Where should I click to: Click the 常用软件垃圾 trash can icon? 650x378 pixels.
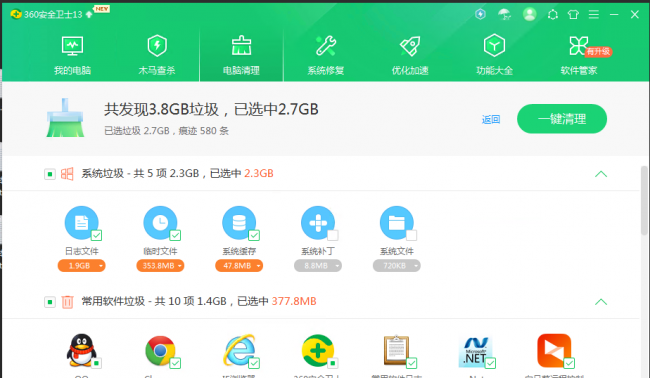(67, 302)
